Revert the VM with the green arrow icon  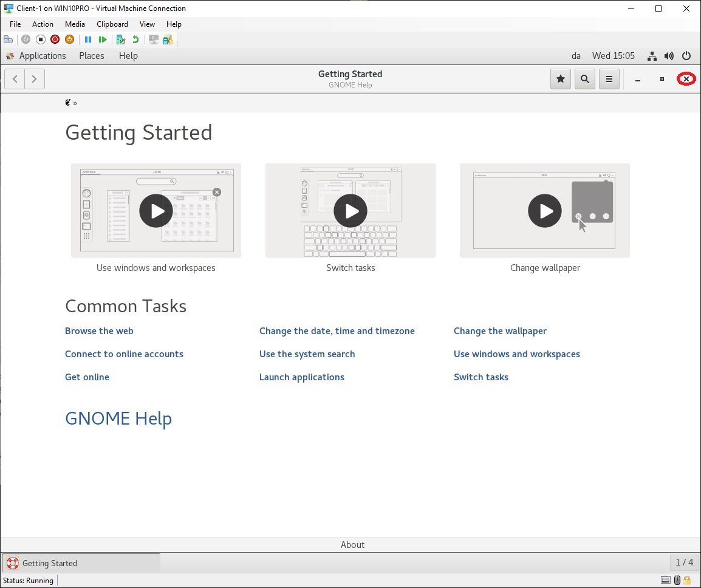point(135,39)
